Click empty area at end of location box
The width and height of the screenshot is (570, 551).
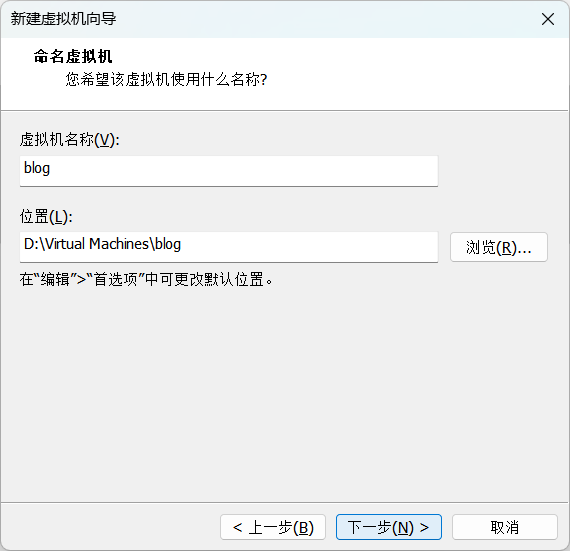tap(309, 247)
